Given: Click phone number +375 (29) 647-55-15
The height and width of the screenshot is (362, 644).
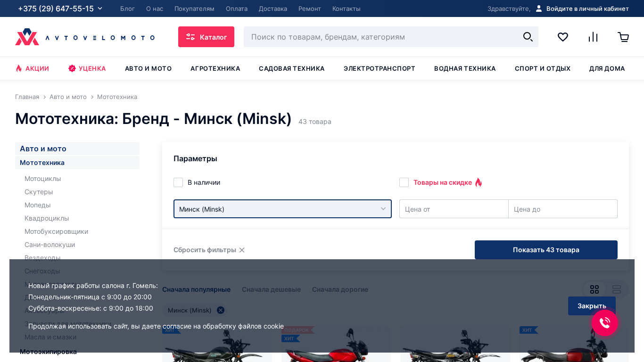Looking at the screenshot, I should click(56, 8).
